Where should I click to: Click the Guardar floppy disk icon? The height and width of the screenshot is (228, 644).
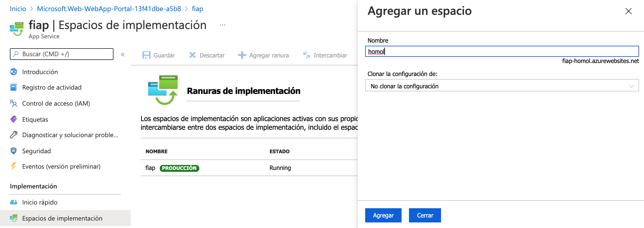click(146, 55)
